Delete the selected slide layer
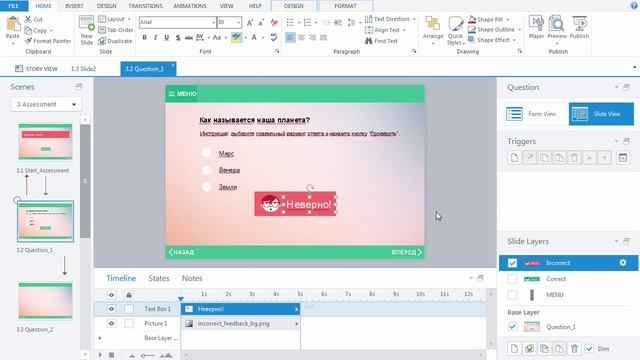 click(574, 349)
